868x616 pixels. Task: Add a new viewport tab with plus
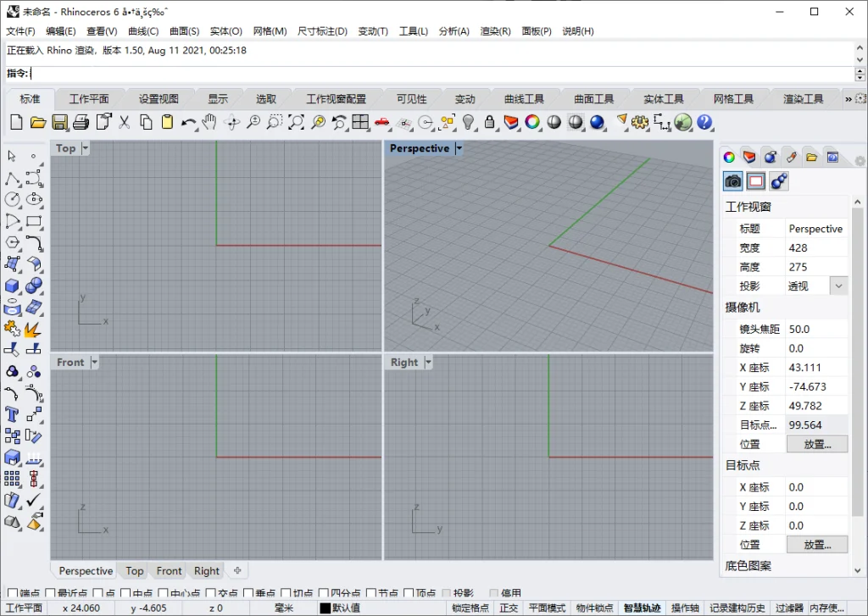point(237,570)
